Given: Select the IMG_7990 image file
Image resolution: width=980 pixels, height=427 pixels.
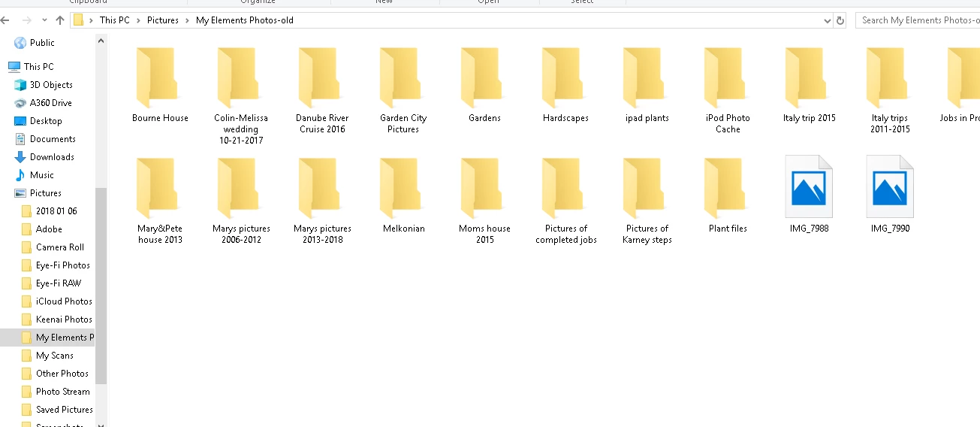Looking at the screenshot, I should pyautogui.click(x=890, y=195).
